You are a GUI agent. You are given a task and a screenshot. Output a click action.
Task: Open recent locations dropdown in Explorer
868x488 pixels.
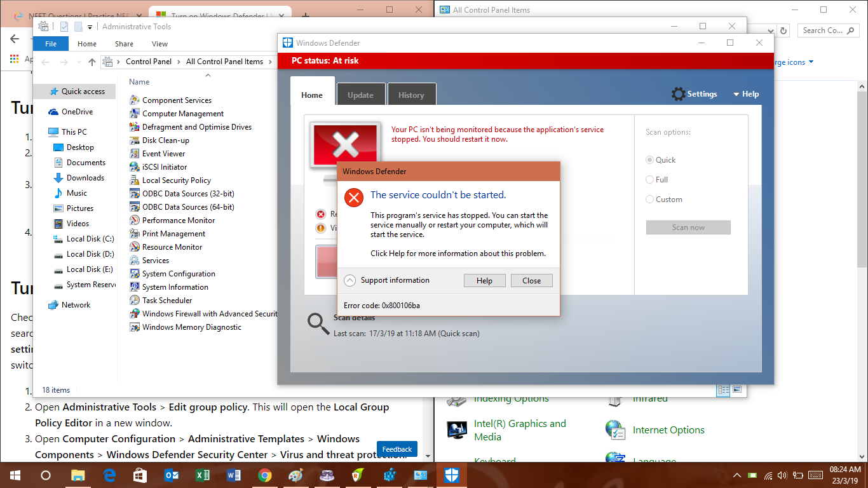(x=78, y=62)
